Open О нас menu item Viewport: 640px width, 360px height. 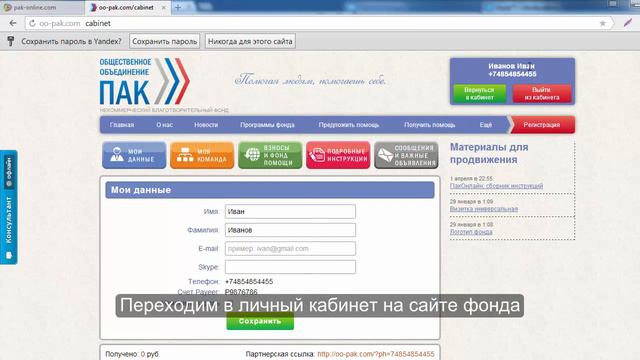[x=164, y=125]
